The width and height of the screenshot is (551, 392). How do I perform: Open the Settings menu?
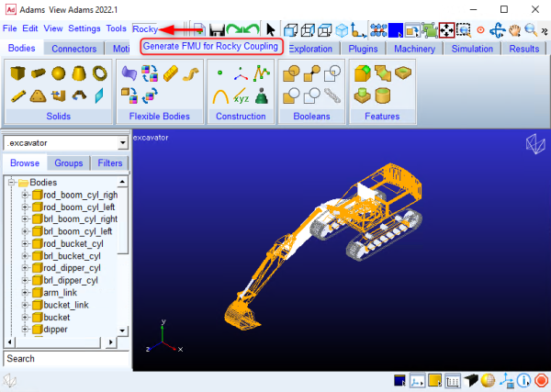coord(84,28)
